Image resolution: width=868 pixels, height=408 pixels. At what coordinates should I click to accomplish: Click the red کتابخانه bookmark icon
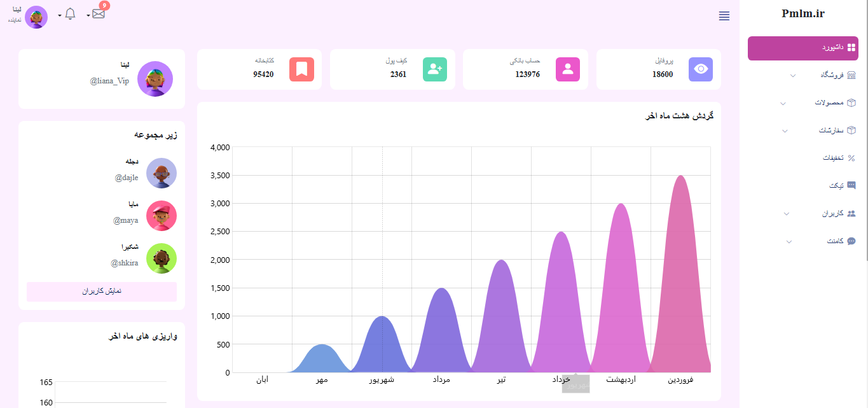tap(301, 69)
